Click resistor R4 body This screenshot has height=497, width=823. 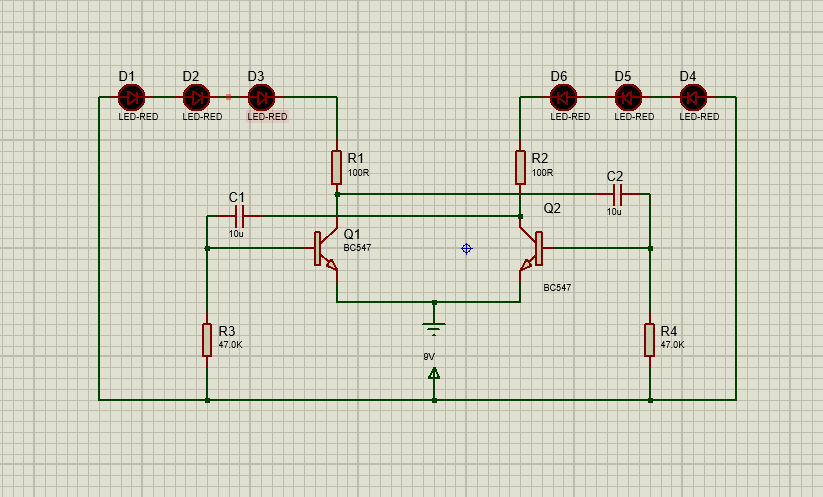649,340
